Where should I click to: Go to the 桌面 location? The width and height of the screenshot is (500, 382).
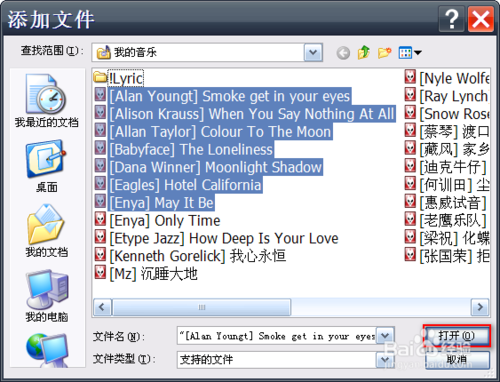tap(47, 166)
